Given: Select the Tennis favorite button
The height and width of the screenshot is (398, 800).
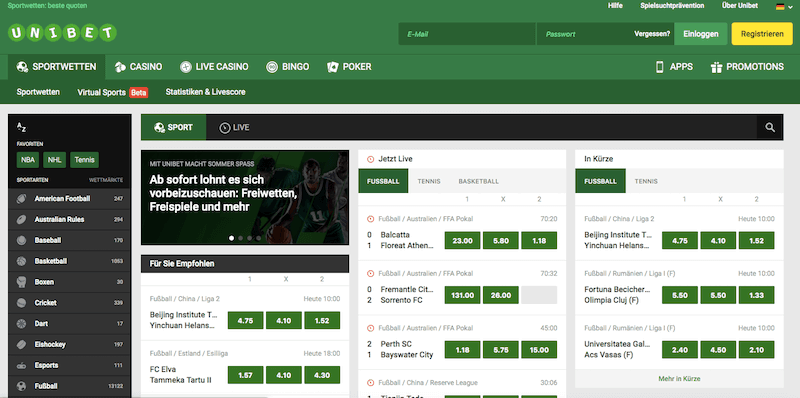Looking at the screenshot, I should [85, 160].
